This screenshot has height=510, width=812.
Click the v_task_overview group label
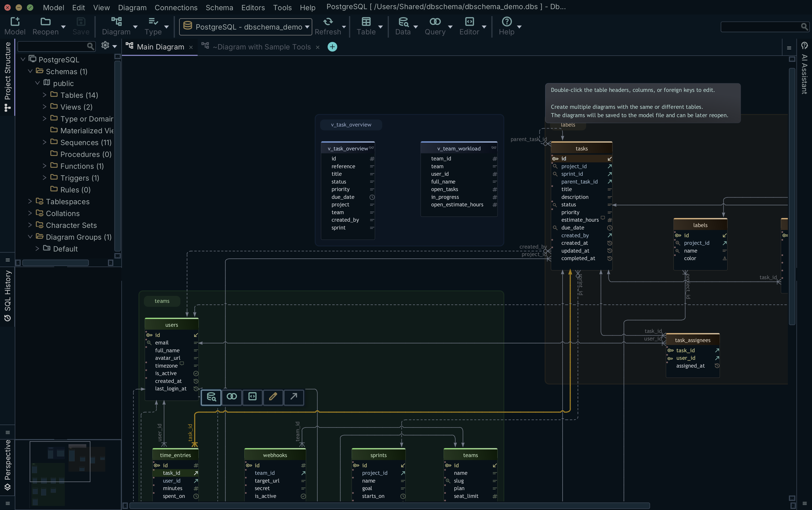351,125
